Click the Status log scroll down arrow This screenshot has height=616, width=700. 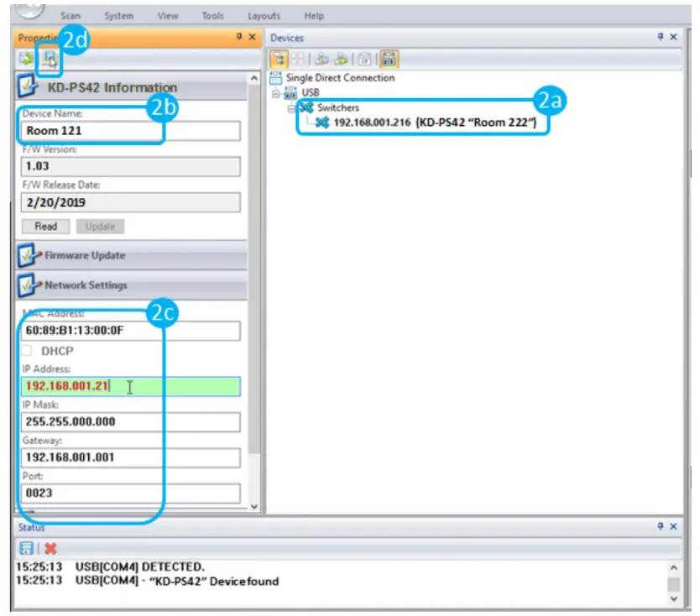[674, 598]
